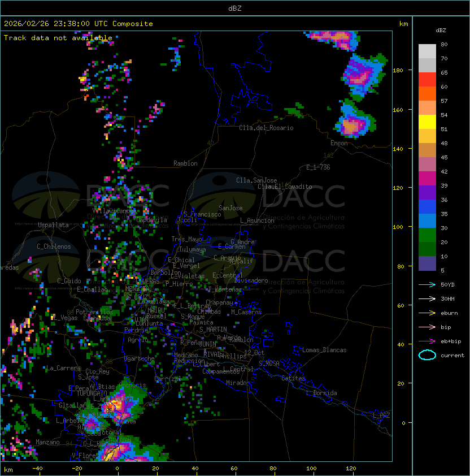470x476 pixels.
Task: Click the cyan 'current' ellipse symbol
Action: (x=427, y=355)
